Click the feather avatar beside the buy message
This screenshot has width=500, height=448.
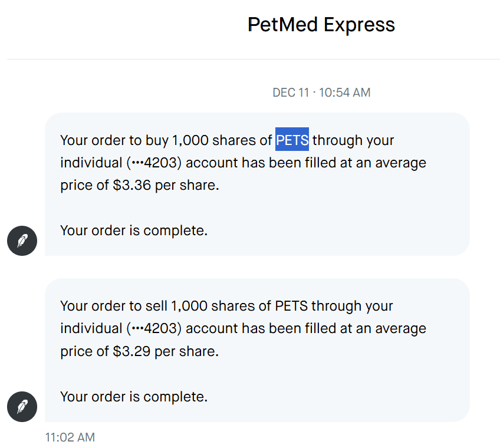(x=22, y=241)
